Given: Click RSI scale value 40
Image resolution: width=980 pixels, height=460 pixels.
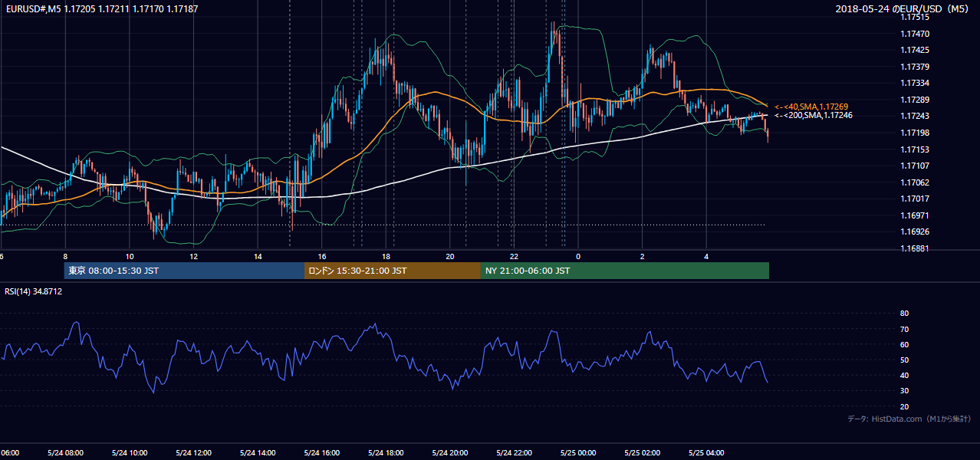Looking at the screenshot, I should click(904, 376).
